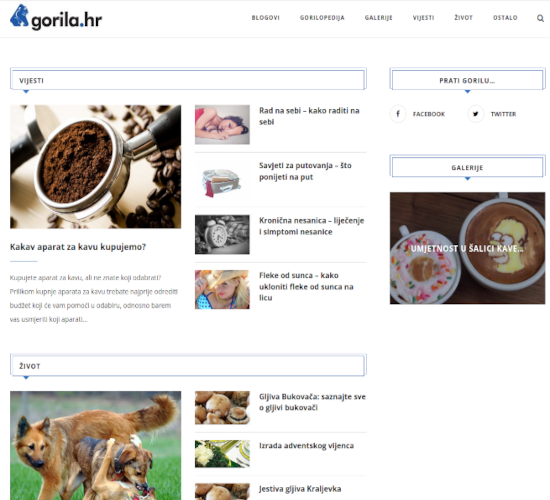Image resolution: width=550 pixels, height=500 pixels.
Task: Open 'Rad na sebi – kako raditi na sebi'
Action: pyautogui.click(x=309, y=116)
